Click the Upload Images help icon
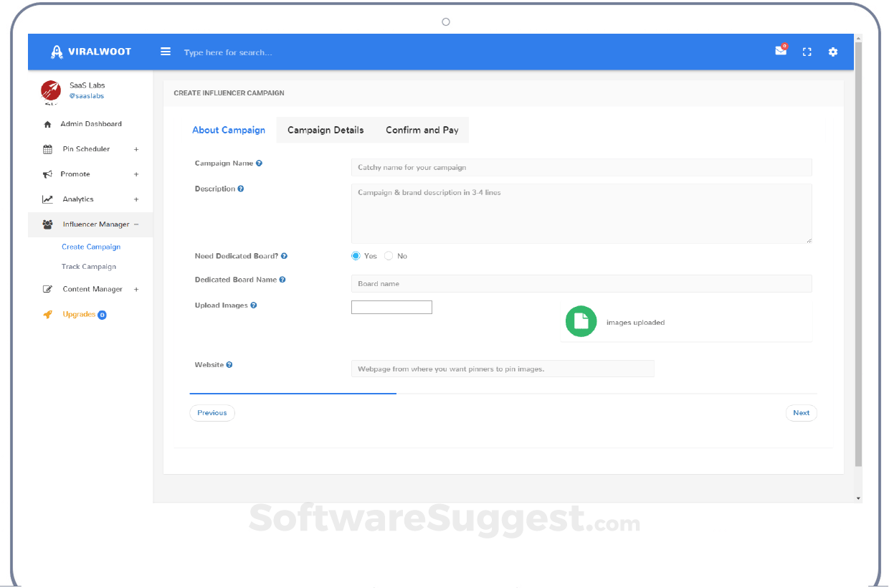889x588 pixels. tap(254, 305)
